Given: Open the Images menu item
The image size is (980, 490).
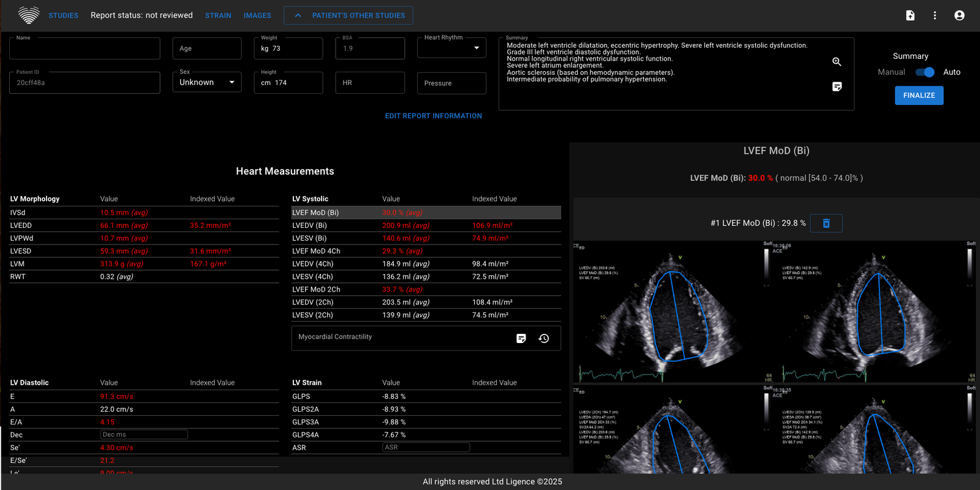Looking at the screenshot, I should click(x=257, y=15).
